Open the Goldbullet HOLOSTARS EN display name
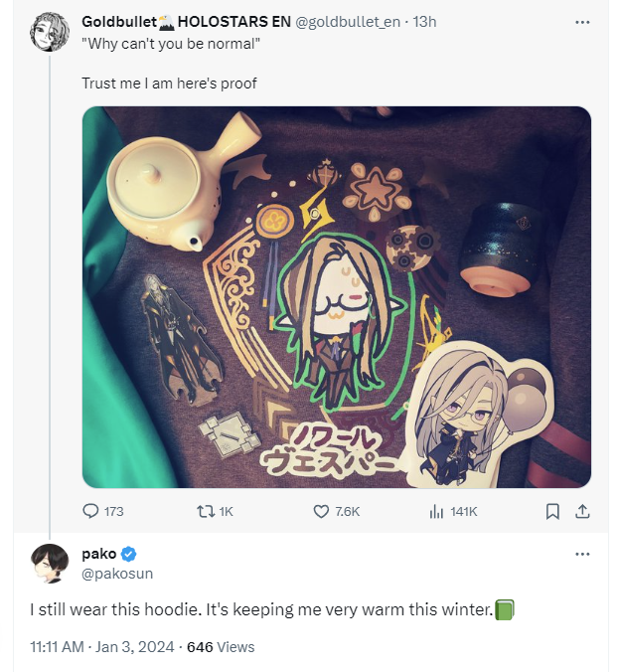This screenshot has height=672, width=619. [x=187, y=22]
